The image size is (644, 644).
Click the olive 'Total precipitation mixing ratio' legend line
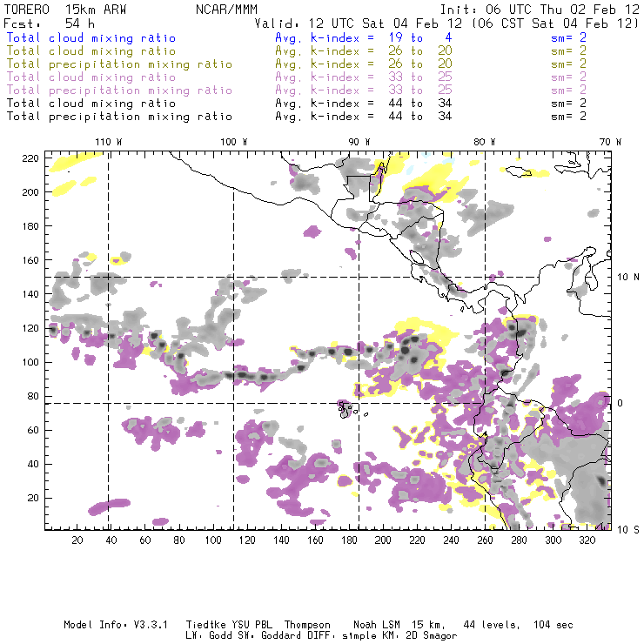click(119, 64)
